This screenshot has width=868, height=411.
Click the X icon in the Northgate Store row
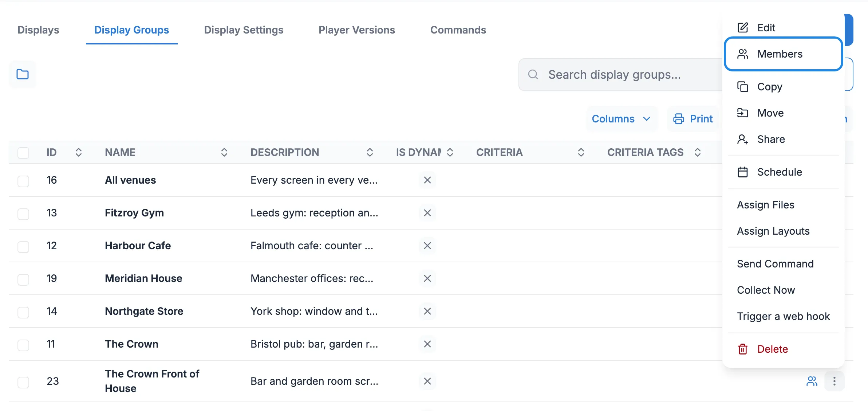[x=427, y=311]
